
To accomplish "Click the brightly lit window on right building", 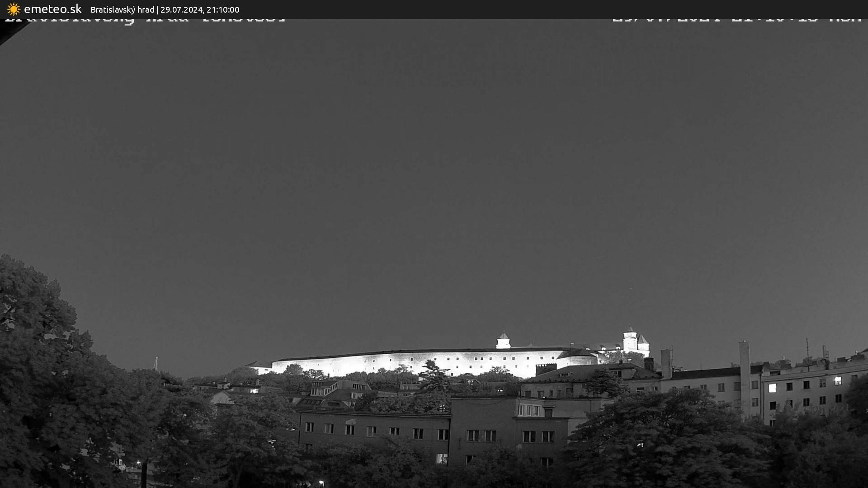I will point(772,388).
